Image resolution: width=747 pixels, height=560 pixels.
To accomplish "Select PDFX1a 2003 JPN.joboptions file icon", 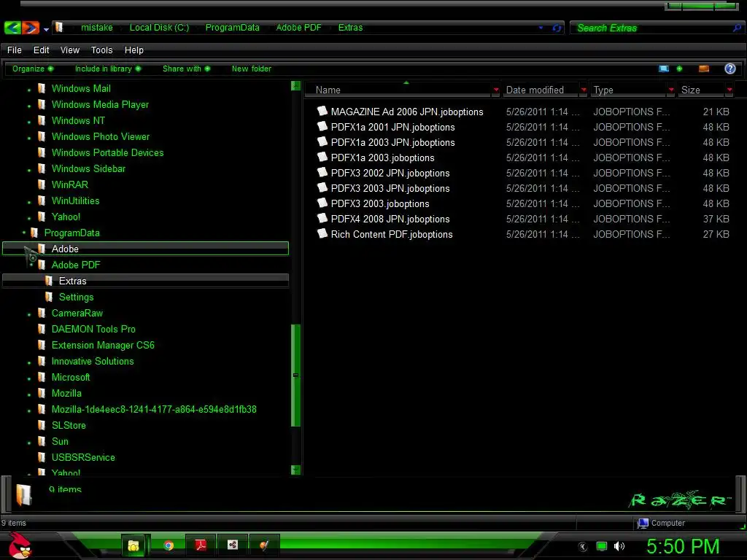I will (x=322, y=141).
